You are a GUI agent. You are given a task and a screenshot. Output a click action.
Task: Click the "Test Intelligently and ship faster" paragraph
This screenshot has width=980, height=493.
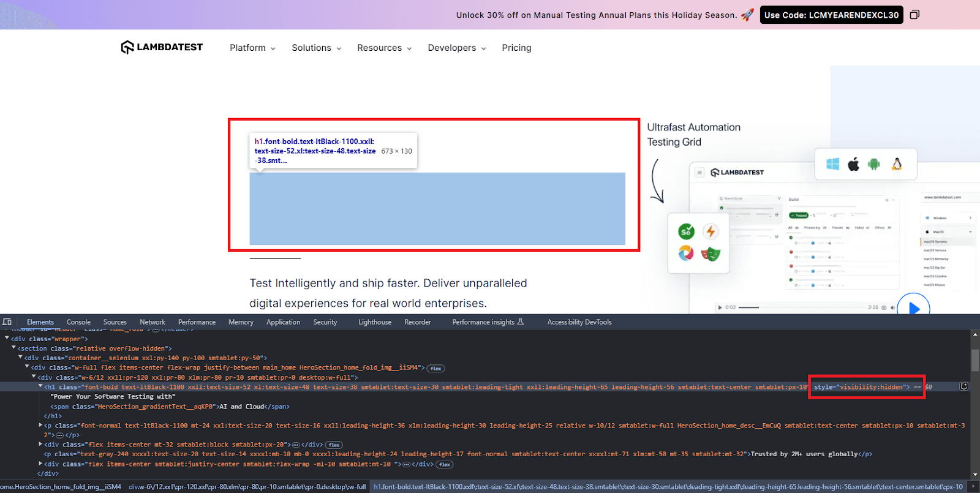[x=388, y=293]
